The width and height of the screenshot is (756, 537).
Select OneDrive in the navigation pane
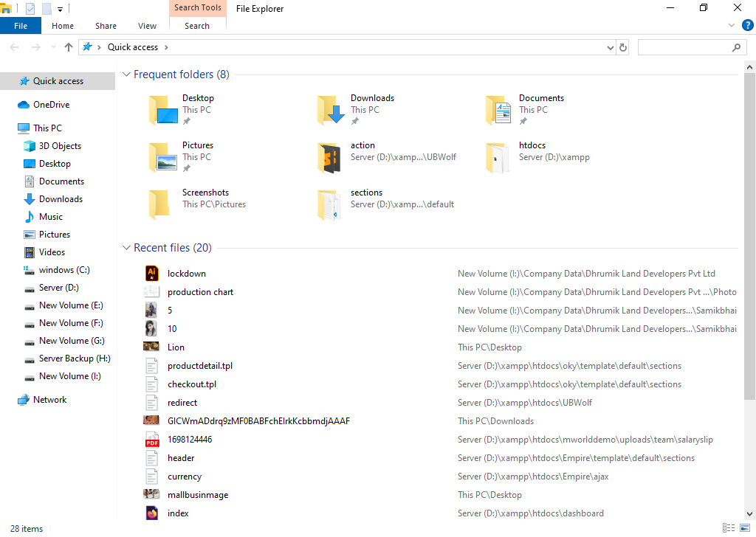[51, 105]
